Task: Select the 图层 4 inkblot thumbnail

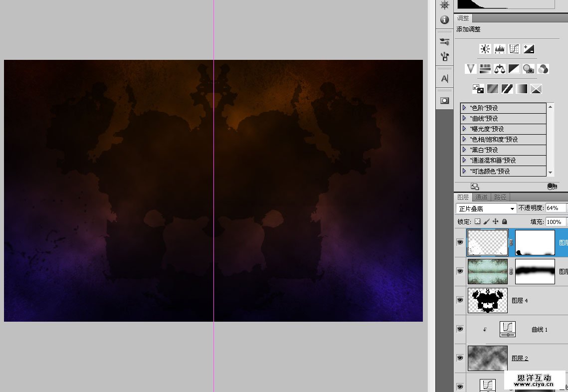Action: click(x=487, y=300)
